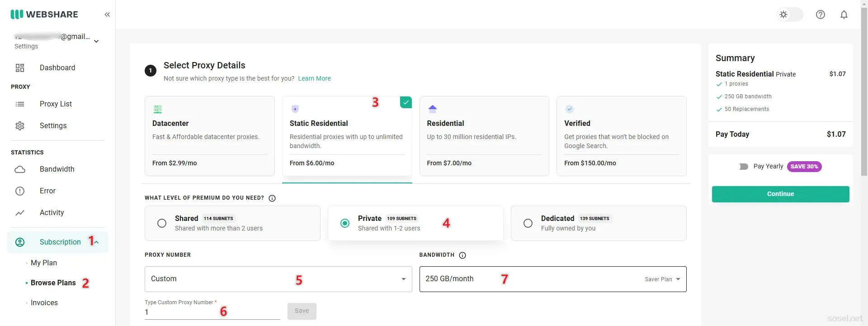Open the help question-mark icon
868x326 pixels.
(821, 14)
